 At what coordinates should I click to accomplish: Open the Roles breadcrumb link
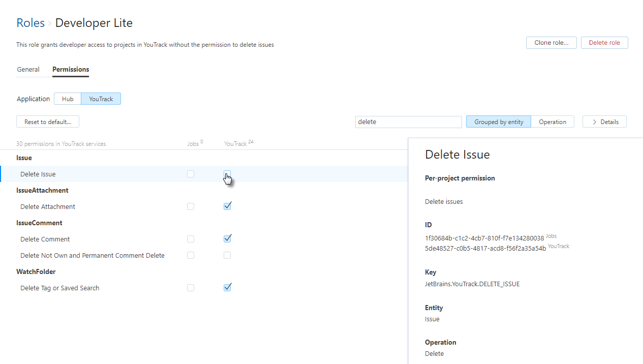pyautogui.click(x=30, y=23)
